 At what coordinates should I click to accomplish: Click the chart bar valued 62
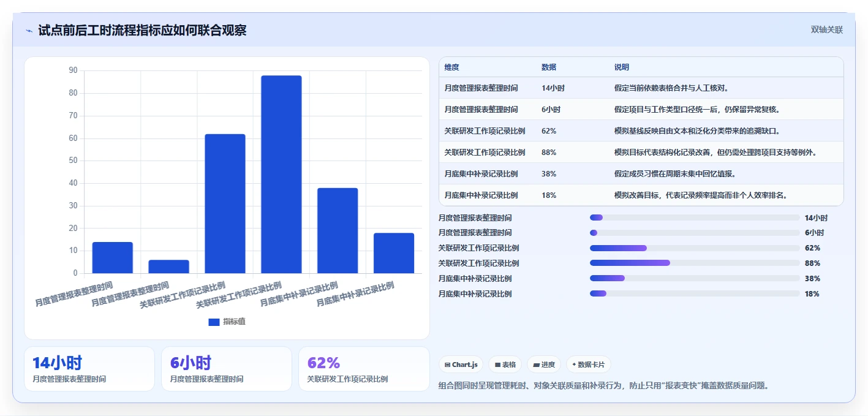point(225,203)
